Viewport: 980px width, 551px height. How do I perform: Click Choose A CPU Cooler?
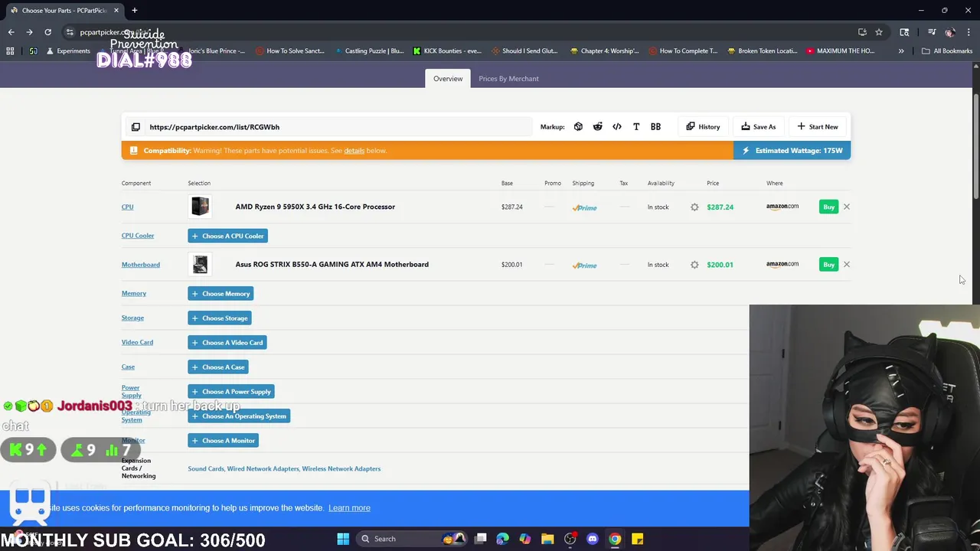pyautogui.click(x=227, y=236)
